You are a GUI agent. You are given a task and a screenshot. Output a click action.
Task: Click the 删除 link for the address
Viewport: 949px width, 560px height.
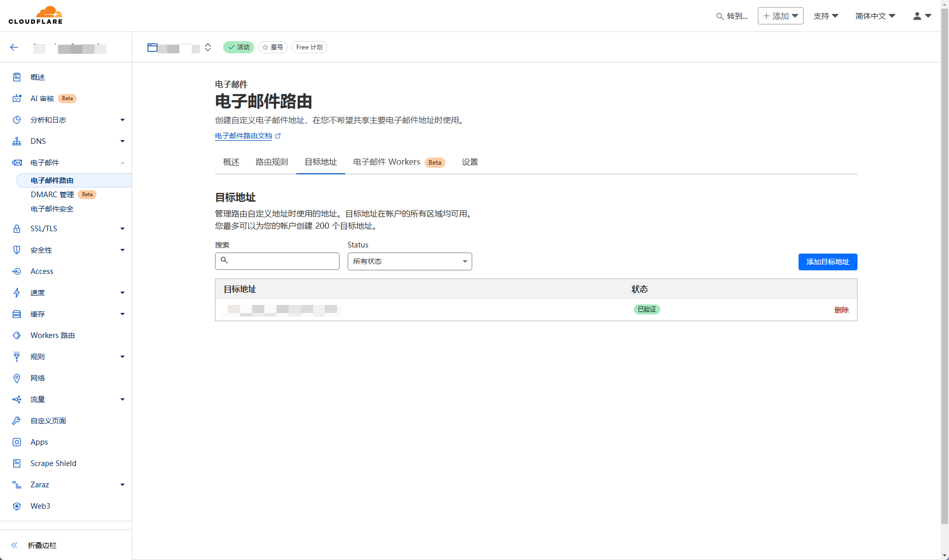tap(841, 310)
